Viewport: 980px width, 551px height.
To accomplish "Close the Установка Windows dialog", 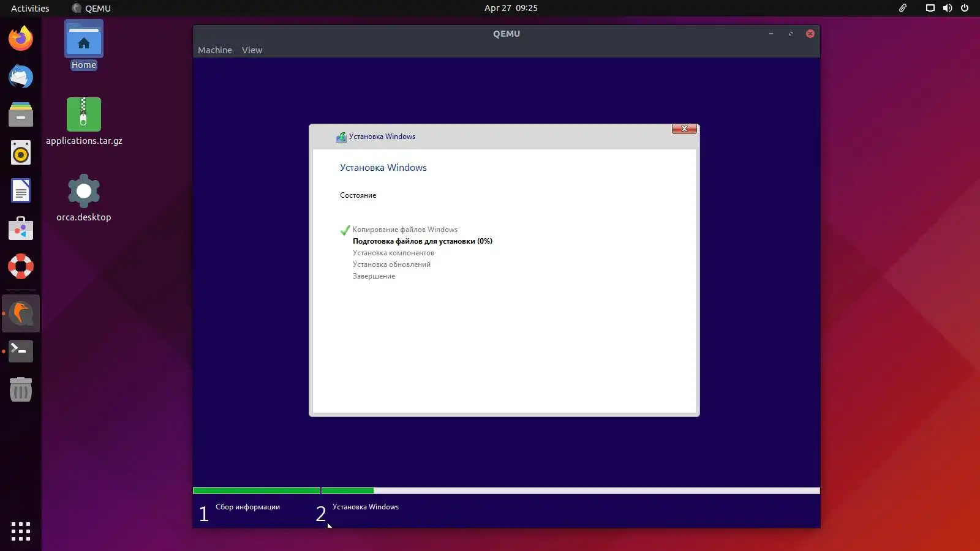I will (684, 129).
